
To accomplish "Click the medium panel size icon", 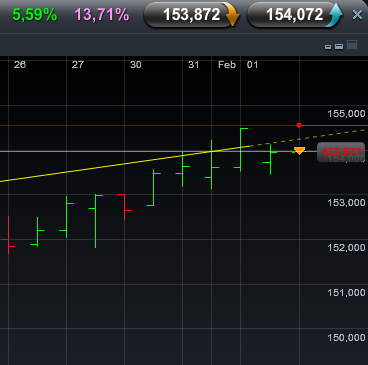I will pos(339,46).
